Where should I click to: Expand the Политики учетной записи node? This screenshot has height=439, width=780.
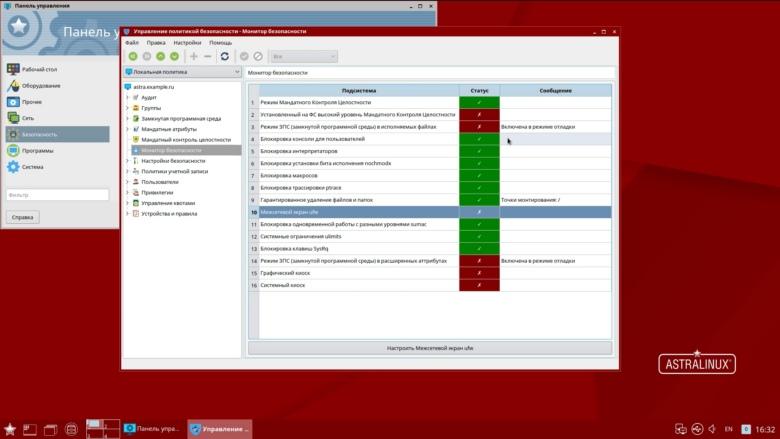[127, 171]
